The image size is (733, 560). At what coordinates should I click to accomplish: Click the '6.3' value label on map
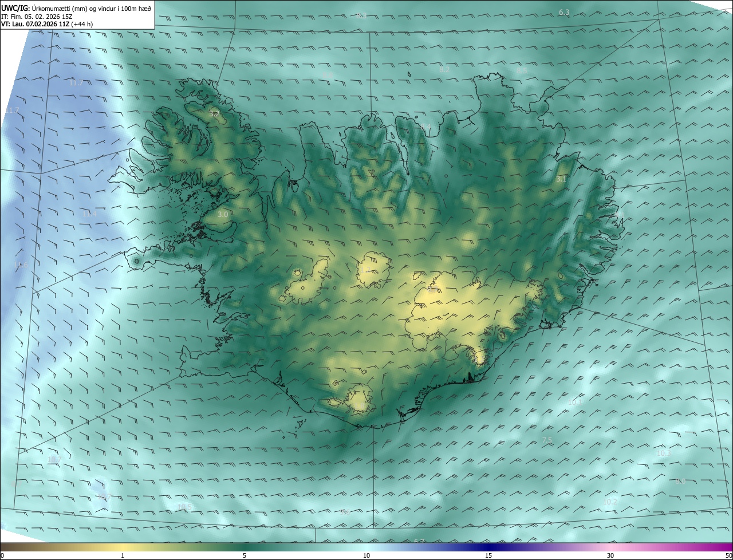[564, 12]
